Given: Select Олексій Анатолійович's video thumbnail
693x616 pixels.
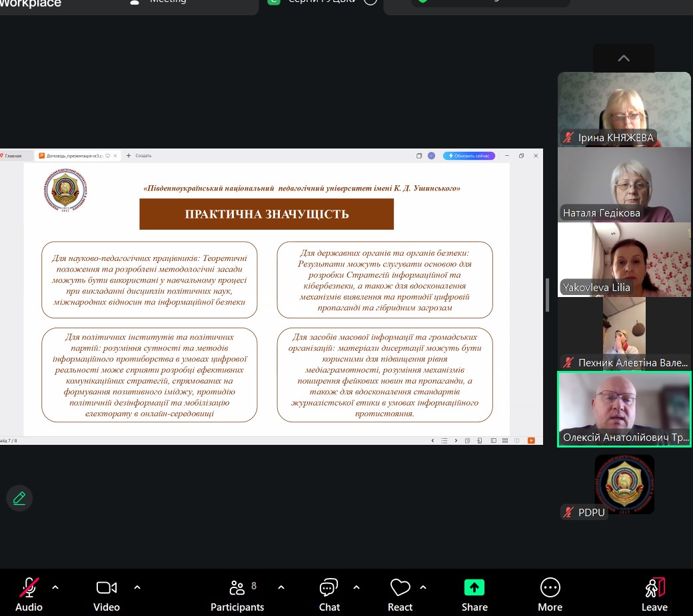Looking at the screenshot, I should (x=624, y=408).
